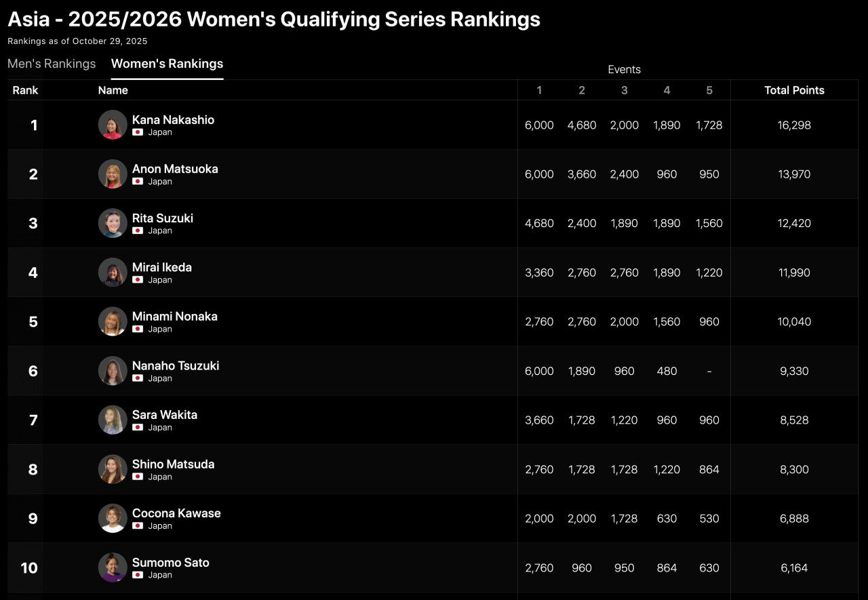The width and height of the screenshot is (868, 600).
Task: Click the Total Points column header
Action: 794,90
